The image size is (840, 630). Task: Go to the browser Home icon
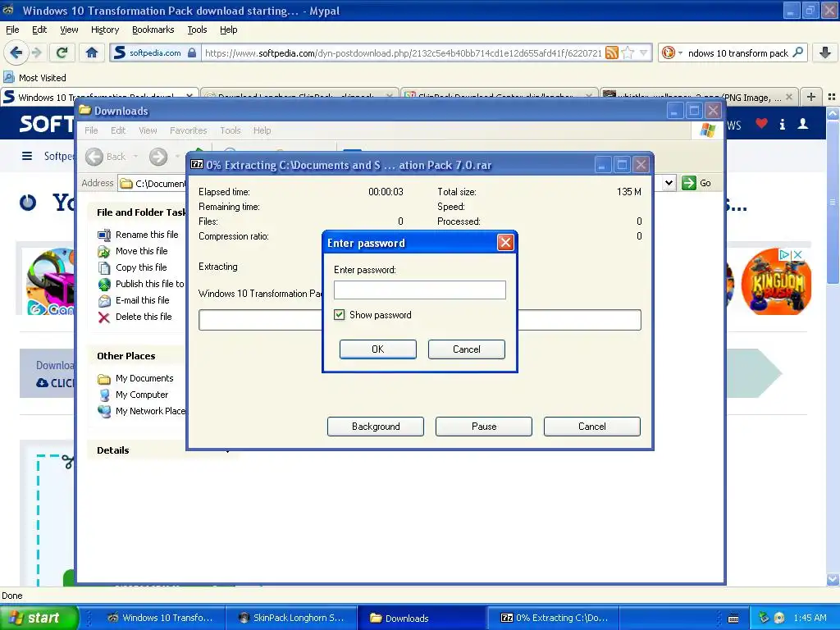coord(92,52)
